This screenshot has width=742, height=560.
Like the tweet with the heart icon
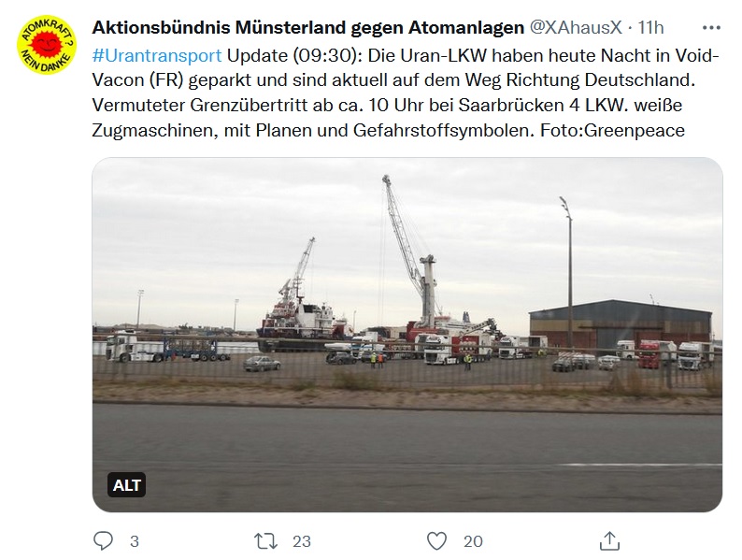click(436, 540)
